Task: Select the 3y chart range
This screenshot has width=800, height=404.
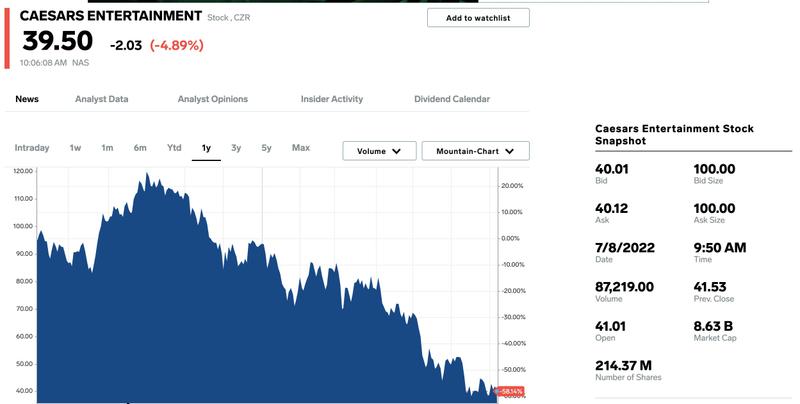Action: [236, 148]
